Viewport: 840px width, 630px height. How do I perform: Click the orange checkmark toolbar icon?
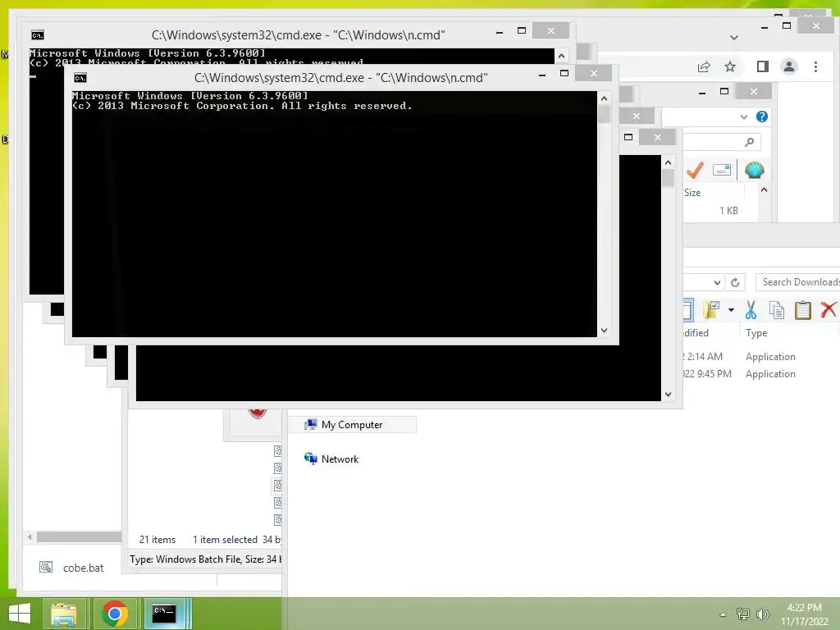pyautogui.click(x=695, y=171)
